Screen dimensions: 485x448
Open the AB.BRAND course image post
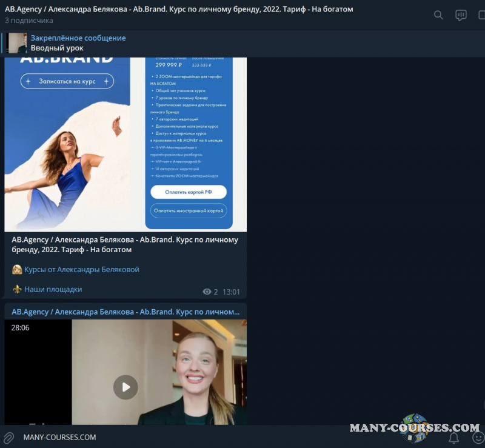click(x=125, y=144)
